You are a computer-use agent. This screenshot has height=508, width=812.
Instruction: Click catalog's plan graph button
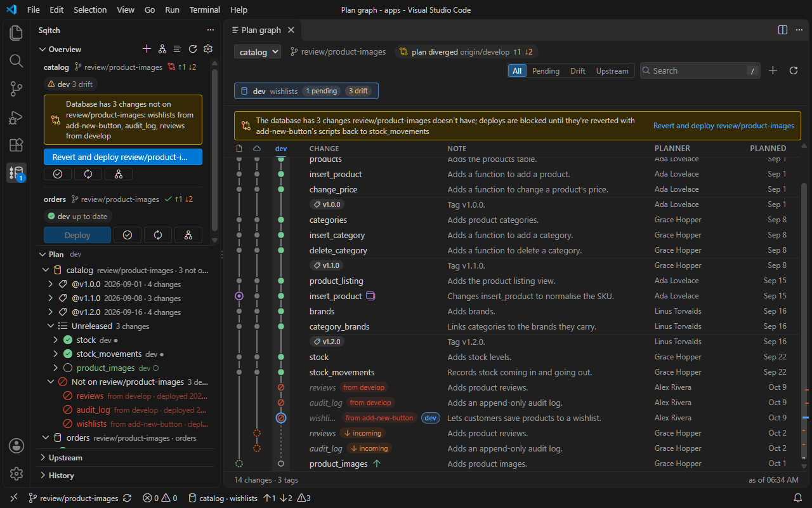119,174
